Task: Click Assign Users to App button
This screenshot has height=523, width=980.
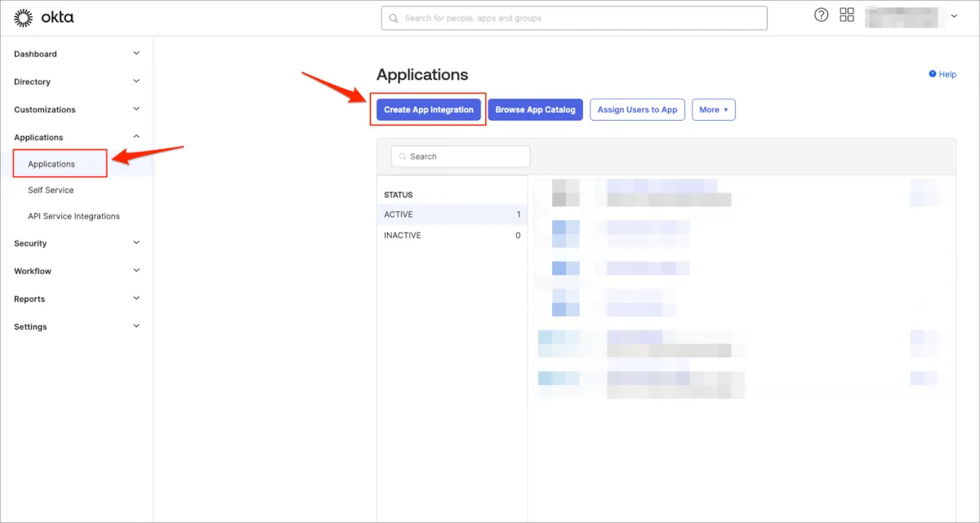Action: 637,110
